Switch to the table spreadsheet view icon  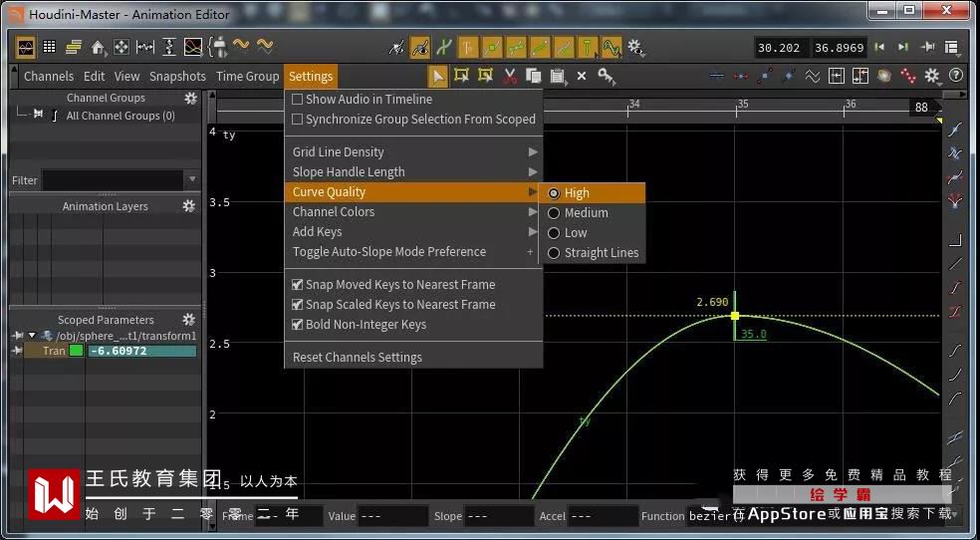(x=50, y=47)
